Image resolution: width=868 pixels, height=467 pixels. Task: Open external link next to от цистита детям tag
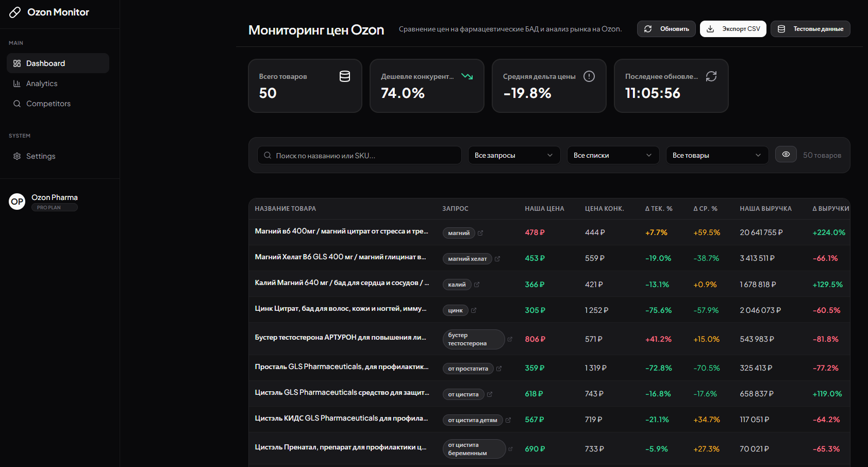click(x=508, y=420)
